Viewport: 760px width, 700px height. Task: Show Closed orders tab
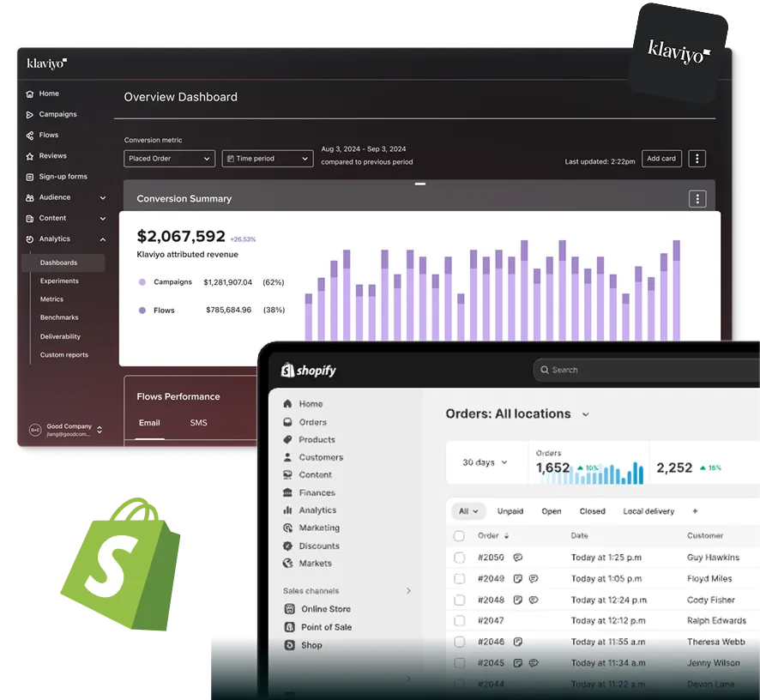click(592, 511)
